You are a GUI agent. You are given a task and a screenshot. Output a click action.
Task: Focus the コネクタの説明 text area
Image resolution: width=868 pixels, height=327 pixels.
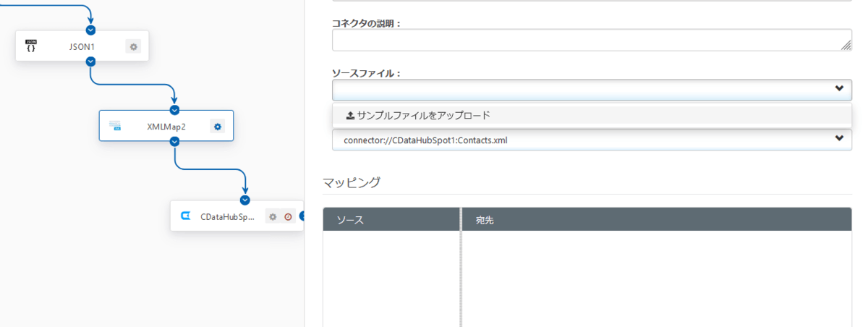[x=592, y=41]
